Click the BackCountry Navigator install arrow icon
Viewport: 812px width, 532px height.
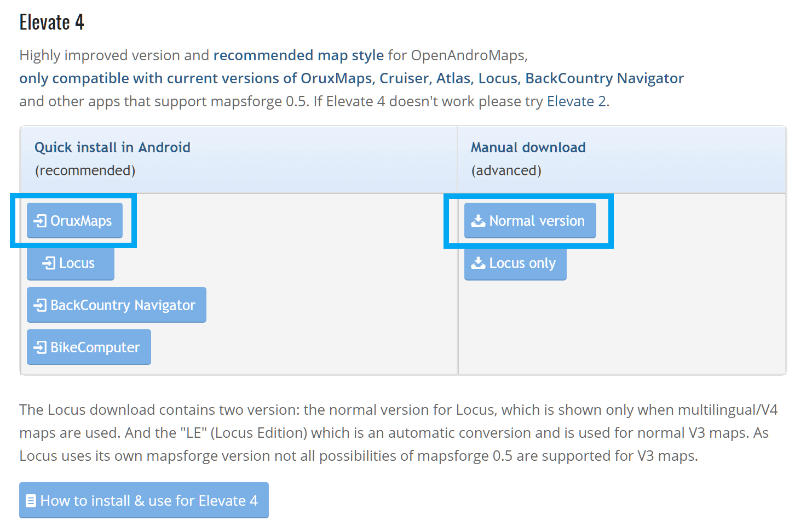(x=40, y=305)
